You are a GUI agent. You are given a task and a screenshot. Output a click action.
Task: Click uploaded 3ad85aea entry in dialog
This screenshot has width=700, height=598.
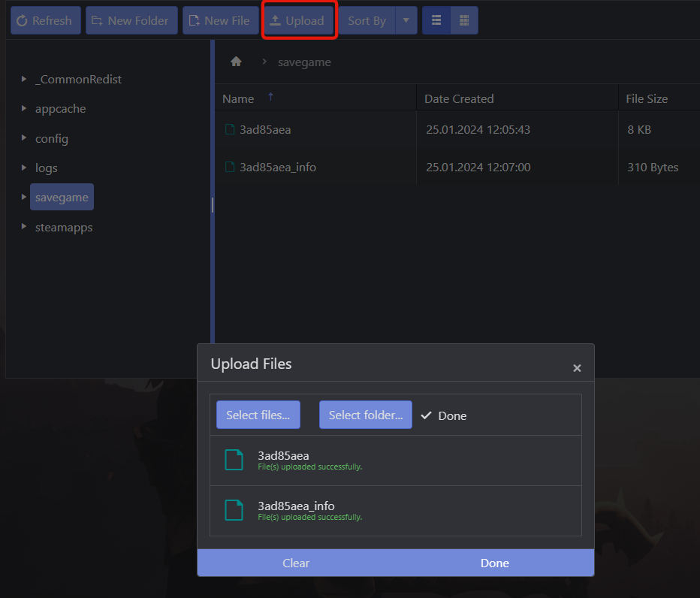pyautogui.click(x=396, y=461)
